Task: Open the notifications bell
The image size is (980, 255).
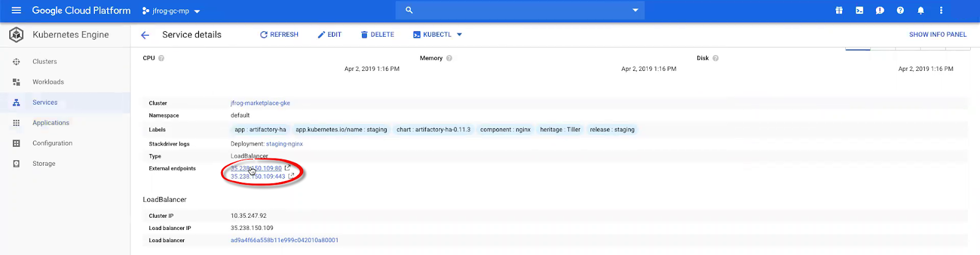Action: pos(921,10)
